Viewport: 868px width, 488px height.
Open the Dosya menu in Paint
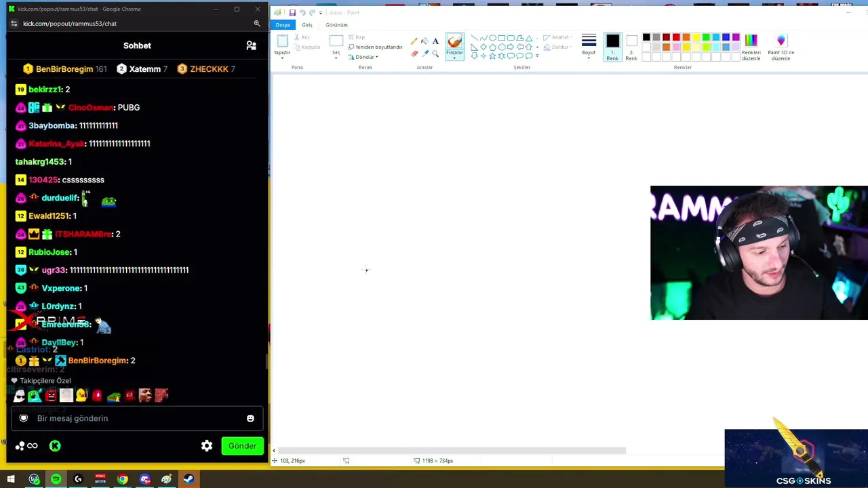point(283,25)
